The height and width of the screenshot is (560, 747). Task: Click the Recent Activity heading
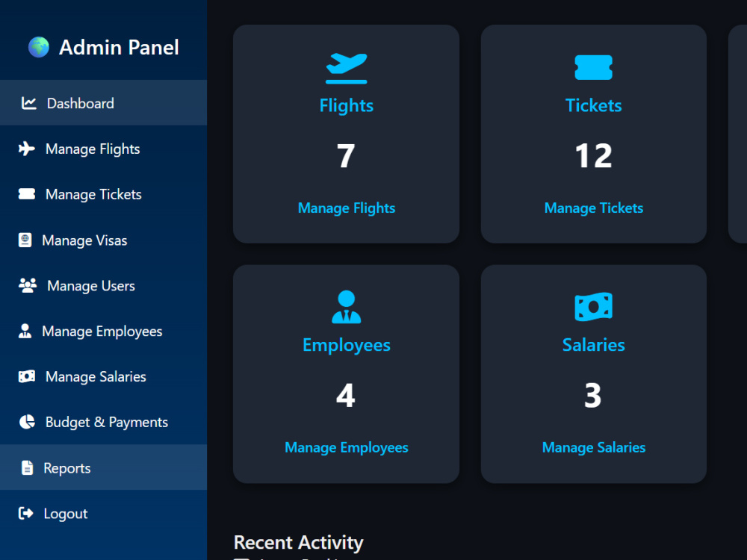point(299,542)
